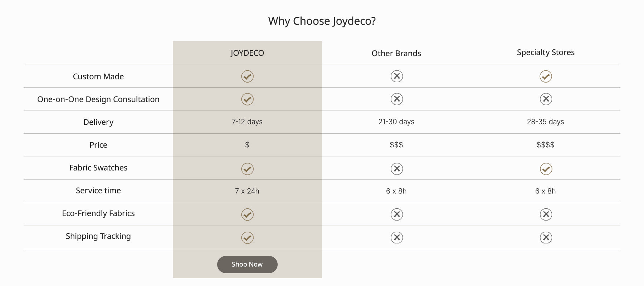Screen dimensions: 644x286
Task: Click the 7-12 days delivery value
Action: [x=247, y=122]
